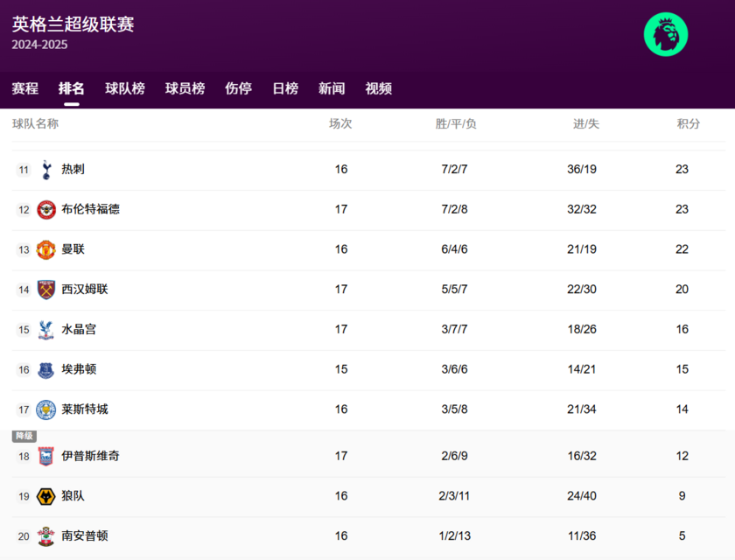Open the 伤停 page
Viewport: 735px width, 560px height.
point(237,88)
